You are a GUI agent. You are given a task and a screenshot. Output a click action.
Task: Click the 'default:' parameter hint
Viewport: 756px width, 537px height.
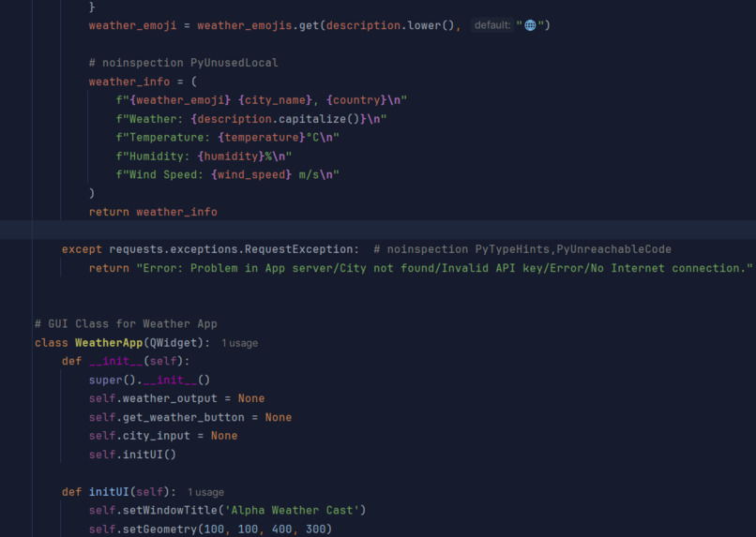(x=491, y=25)
